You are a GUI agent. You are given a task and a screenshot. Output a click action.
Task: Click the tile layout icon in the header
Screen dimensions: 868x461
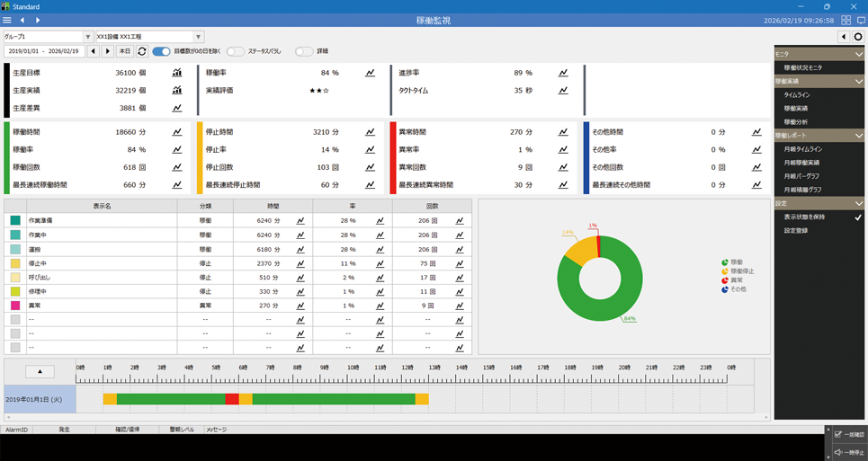click(x=846, y=20)
